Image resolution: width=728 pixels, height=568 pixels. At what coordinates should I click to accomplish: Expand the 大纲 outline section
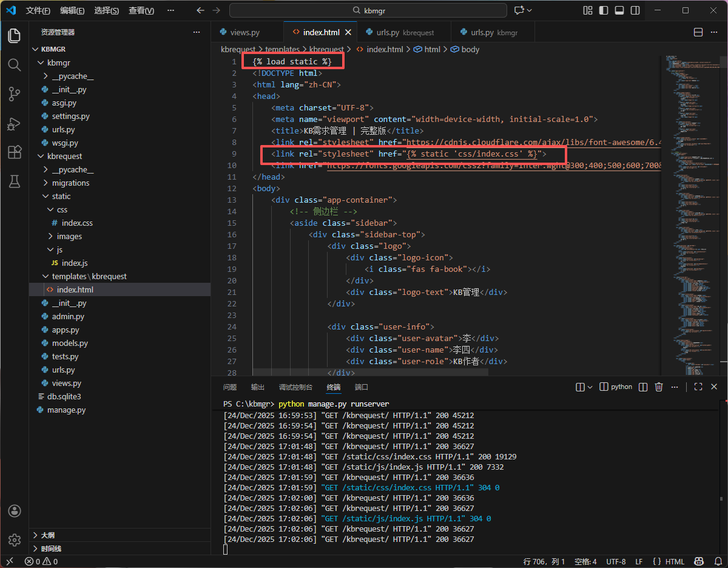pyautogui.click(x=47, y=535)
